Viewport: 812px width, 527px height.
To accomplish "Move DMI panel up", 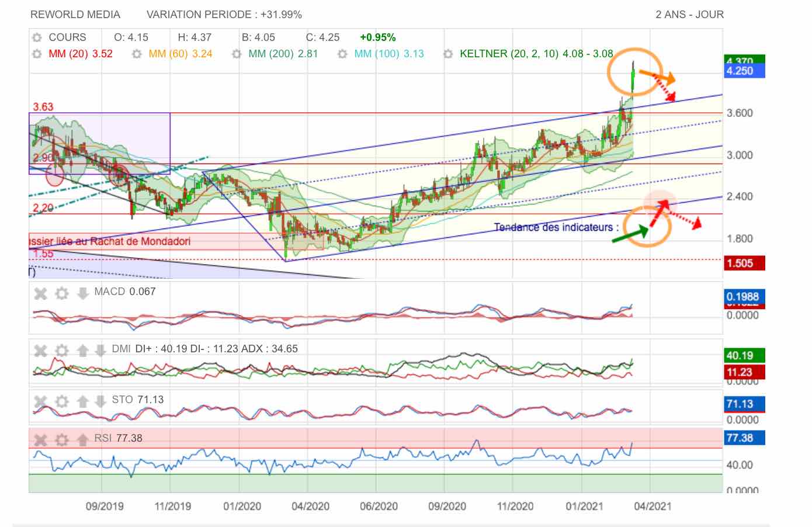I will click(x=82, y=351).
